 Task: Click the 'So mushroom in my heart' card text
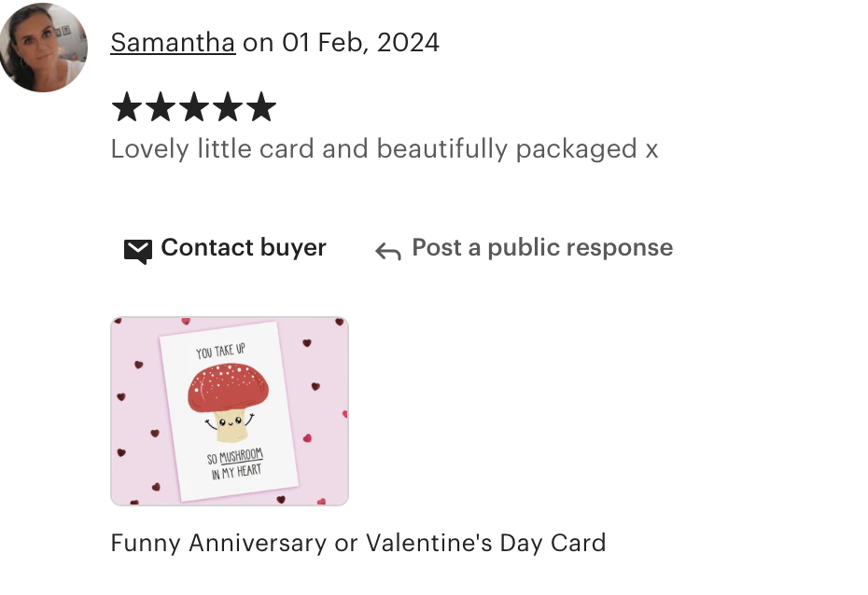235,464
